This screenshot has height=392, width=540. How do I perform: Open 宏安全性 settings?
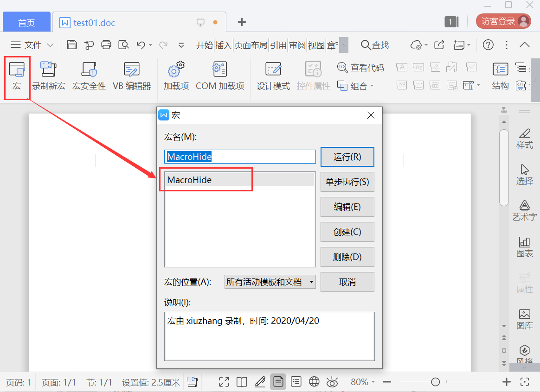coord(89,76)
